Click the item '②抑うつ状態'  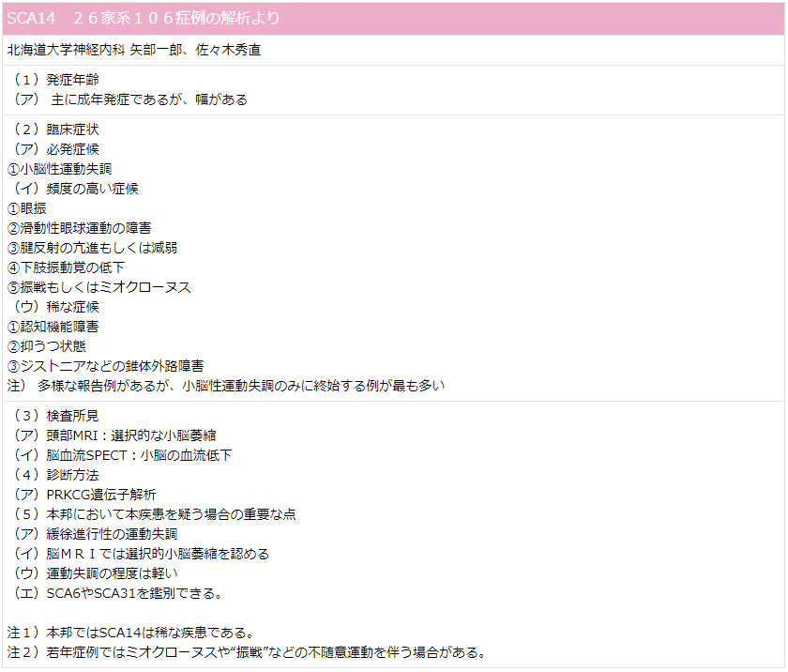(x=46, y=346)
